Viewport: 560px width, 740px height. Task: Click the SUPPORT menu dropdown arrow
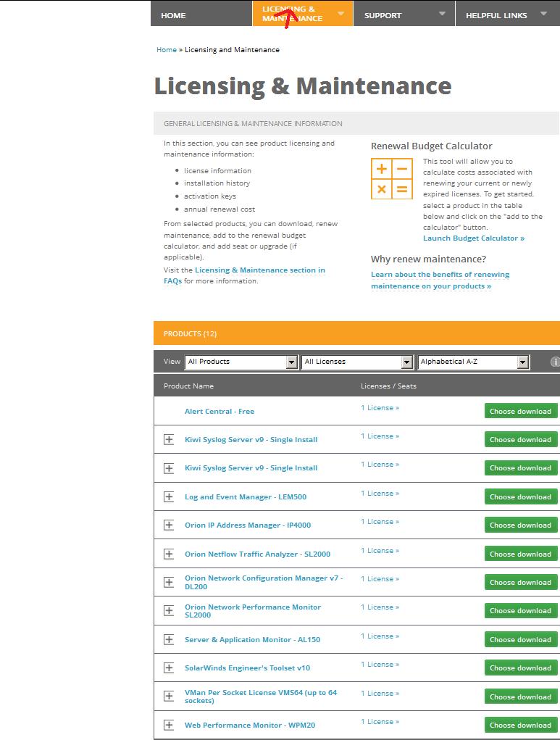442,14
